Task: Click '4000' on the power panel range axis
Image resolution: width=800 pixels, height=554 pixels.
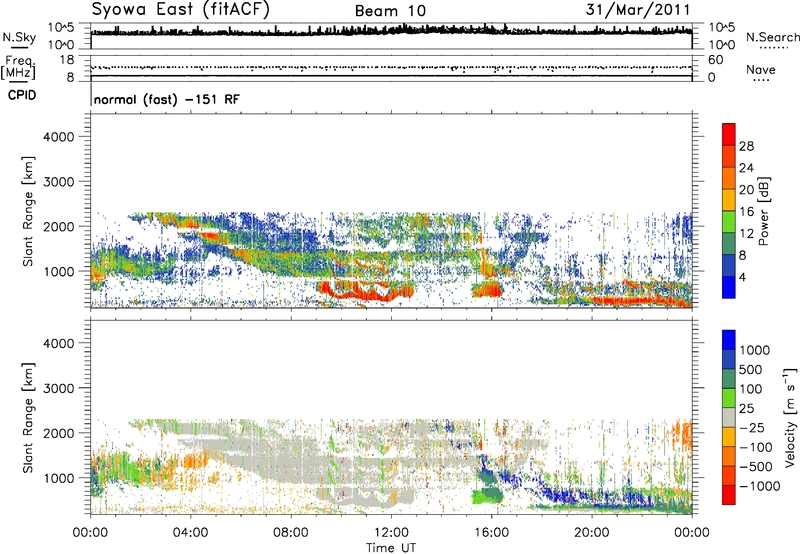Action: [59, 137]
